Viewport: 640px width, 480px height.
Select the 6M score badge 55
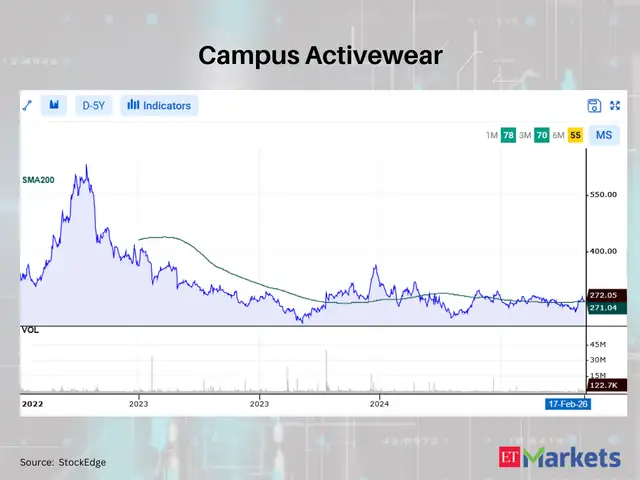pyautogui.click(x=575, y=135)
